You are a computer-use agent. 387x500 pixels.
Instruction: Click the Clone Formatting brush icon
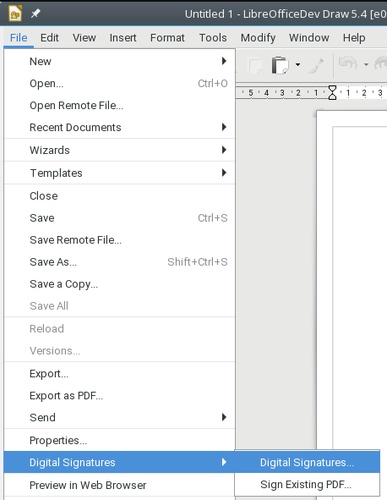tap(316, 66)
